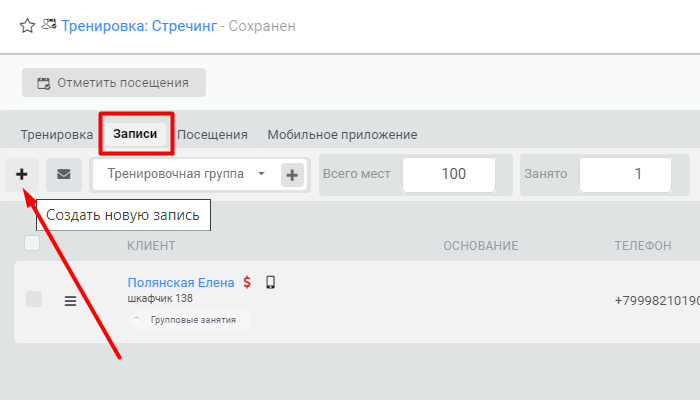Click the icon beside the training title
This screenshot has width=700, height=400.
tap(49, 24)
